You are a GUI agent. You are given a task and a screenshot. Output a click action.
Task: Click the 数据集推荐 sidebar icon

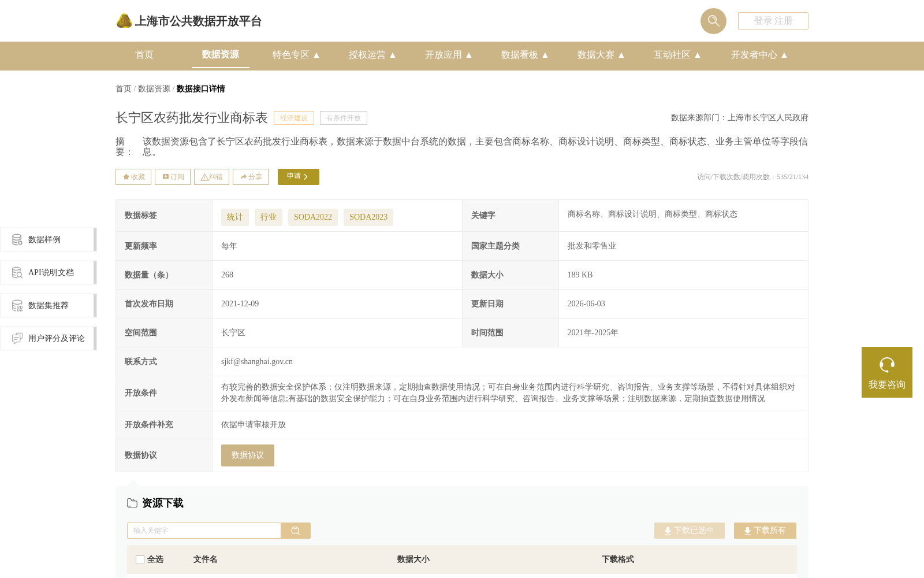point(17,306)
